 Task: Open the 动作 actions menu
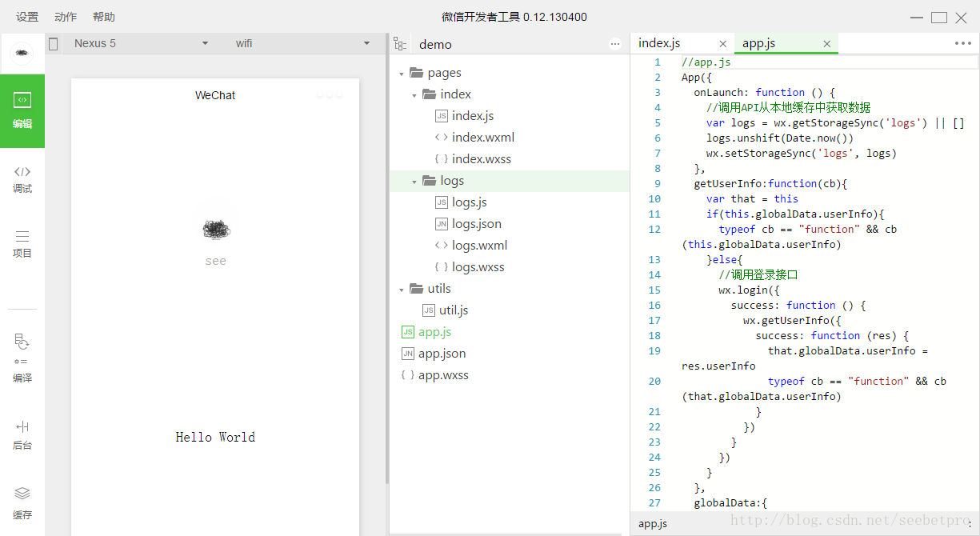point(66,17)
